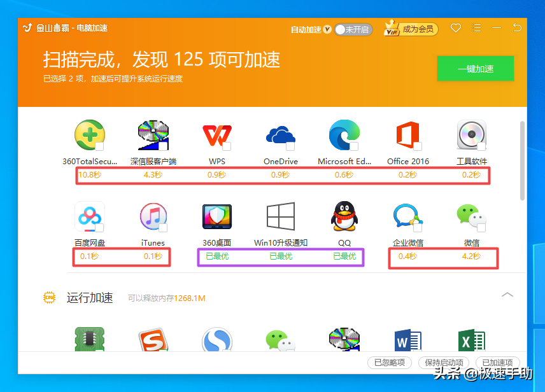Screen dimensions: 545x392
Task: Click the 已最优 status under Win10升级通知
Action: click(281, 256)
